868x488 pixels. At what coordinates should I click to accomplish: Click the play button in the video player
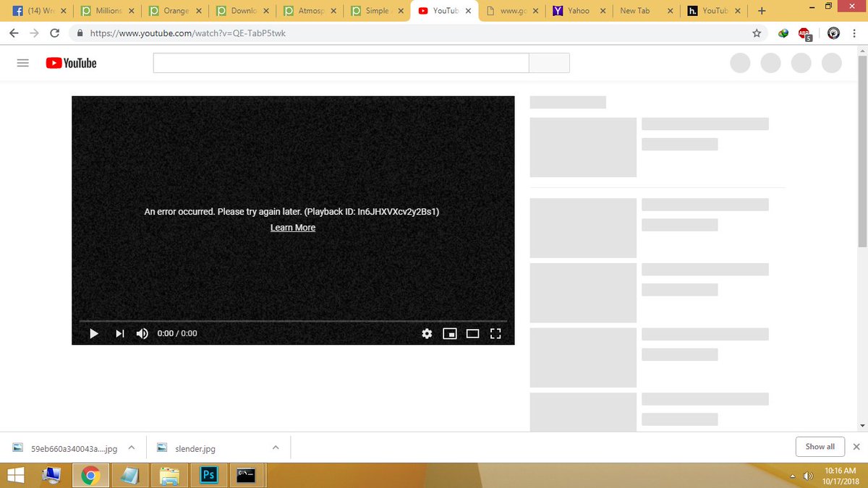click(x=93, y=333)
